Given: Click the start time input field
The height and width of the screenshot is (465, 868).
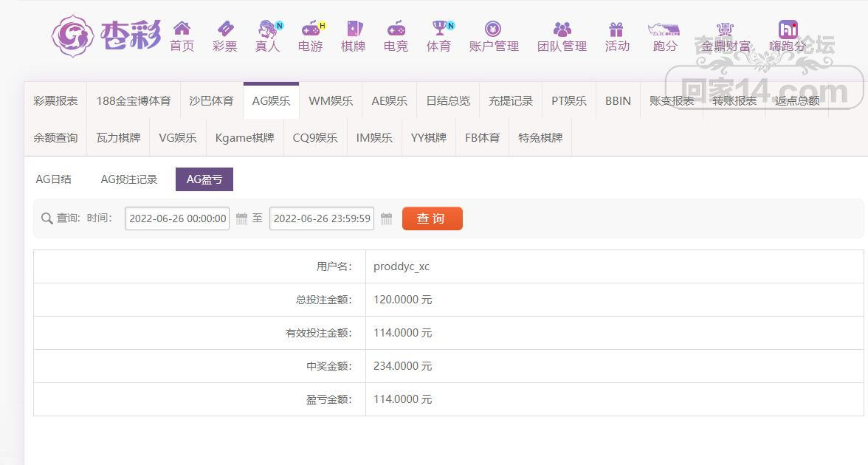Looking at the screenshot, I should (177, 218).
